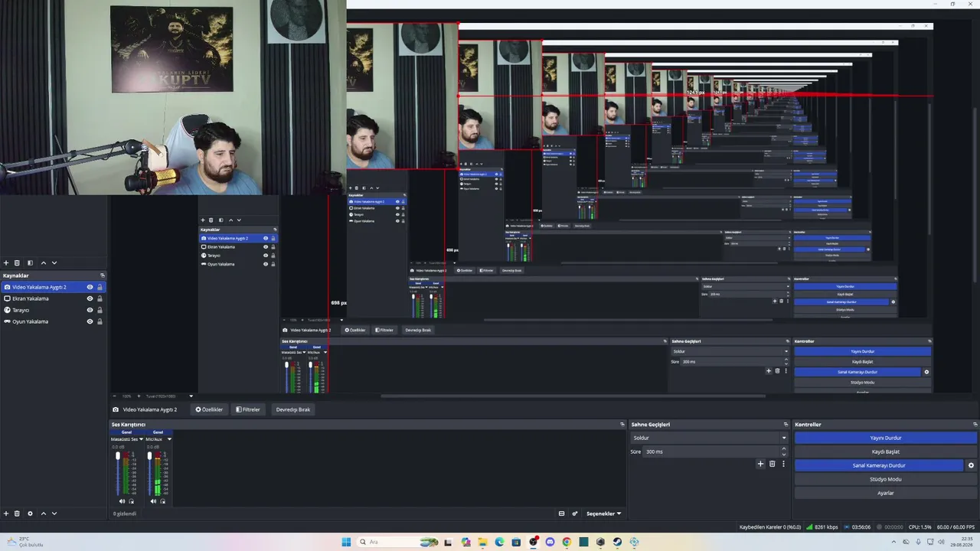The width and height of the screenshot is (980, 551).
Task: Hide the Video Yakalama Aygıtı 2 source
Action: tap(90, 287)
